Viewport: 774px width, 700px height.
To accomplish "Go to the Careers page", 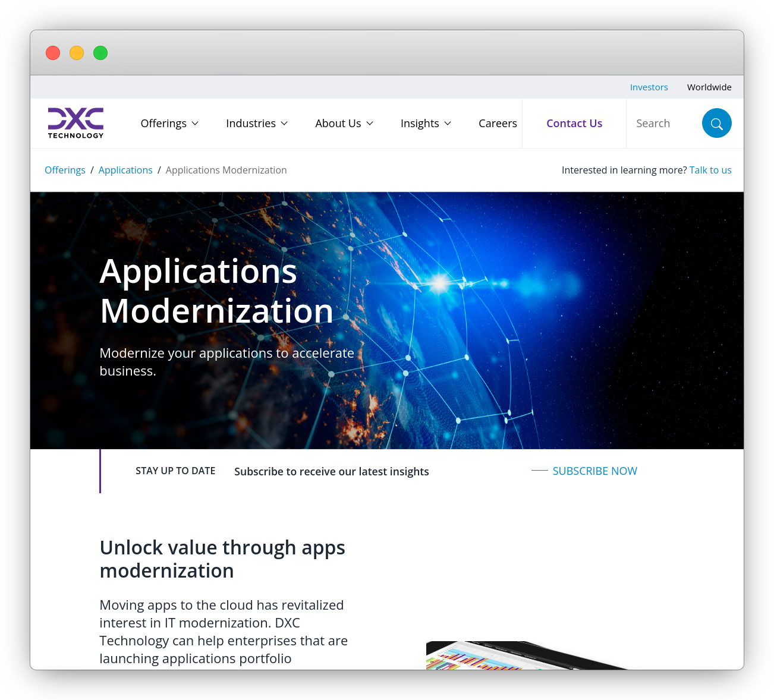I will pos(498,123).
